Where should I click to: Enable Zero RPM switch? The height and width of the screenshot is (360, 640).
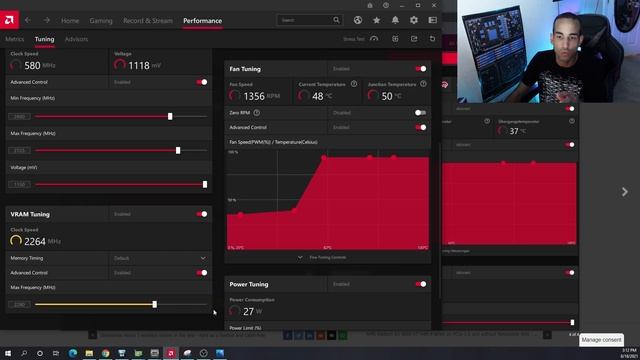click(x=421, y=113)
